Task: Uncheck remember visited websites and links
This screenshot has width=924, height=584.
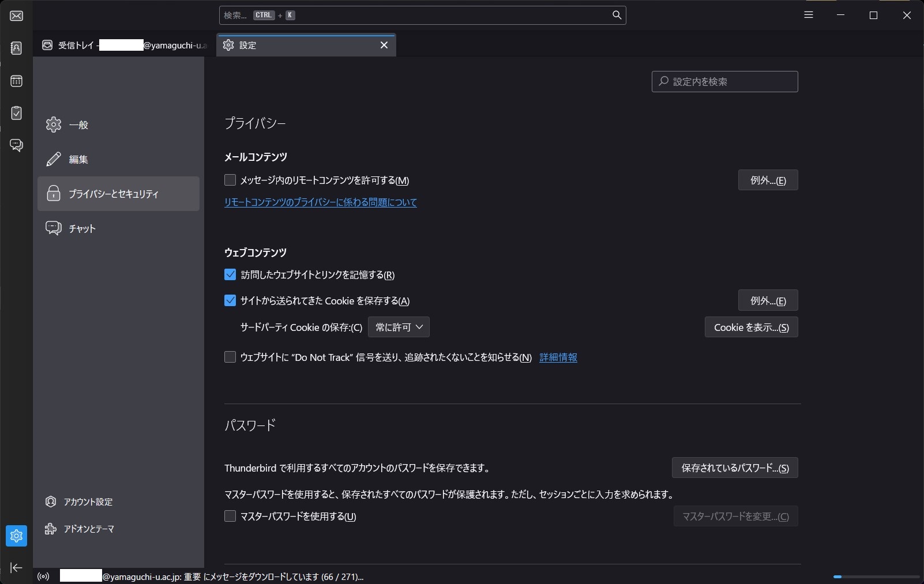Action: (230, 274)
